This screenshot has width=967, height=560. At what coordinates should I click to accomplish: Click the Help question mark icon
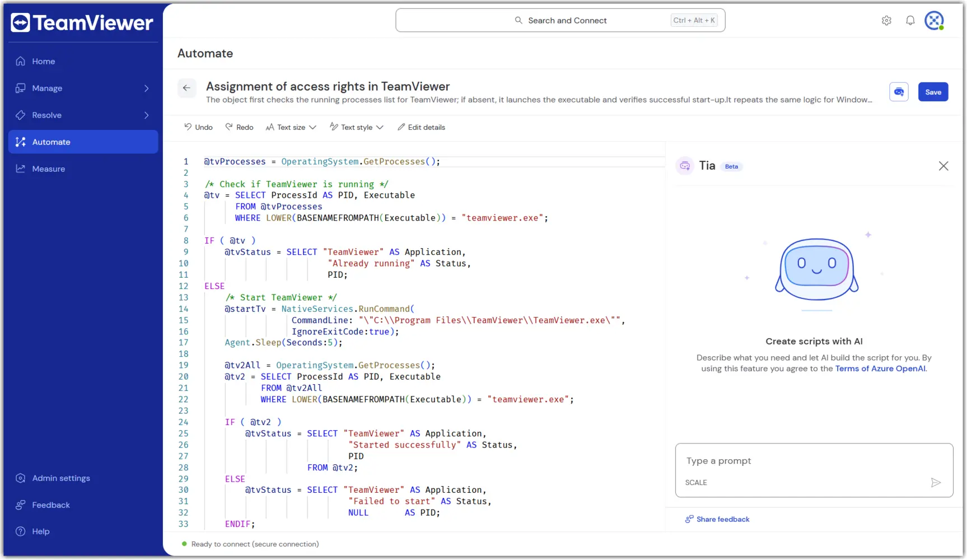click(x=21, y=531)
